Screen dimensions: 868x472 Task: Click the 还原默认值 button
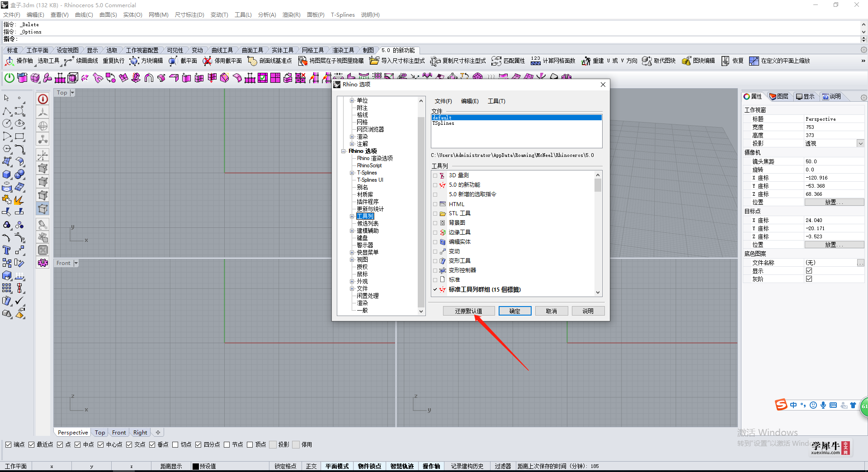pos(468,311)
